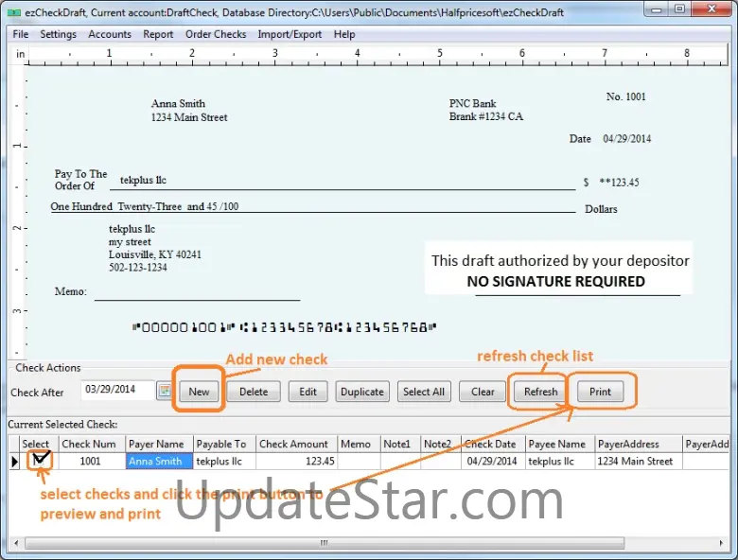Click the Note2 column header
The height and width of the screenshot is (560, 738).
pyautogui.click(x=441, y=444)
